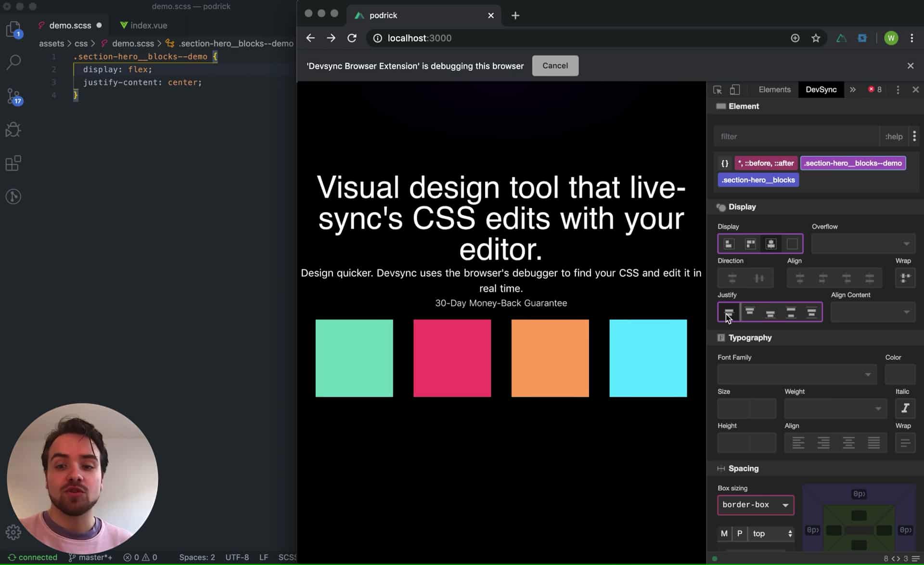
Task: Reload the localhost page
Action: 352,38
